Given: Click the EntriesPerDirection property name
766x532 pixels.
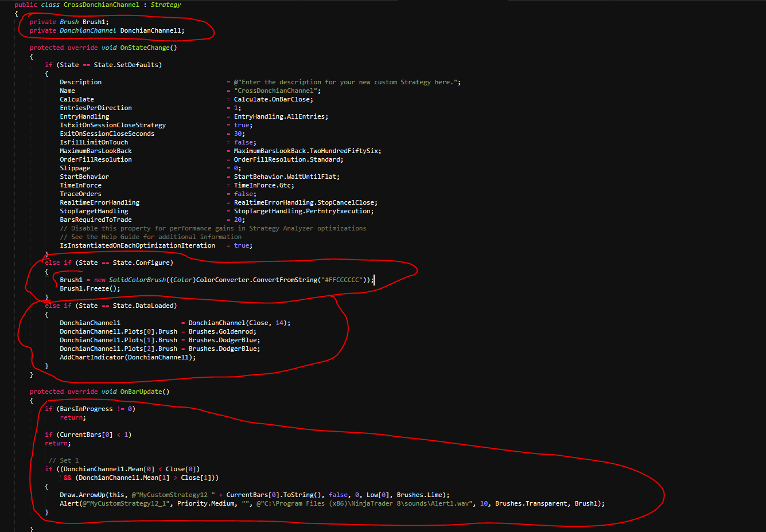Looking at the screenshot, I should [x=96, y=108].
